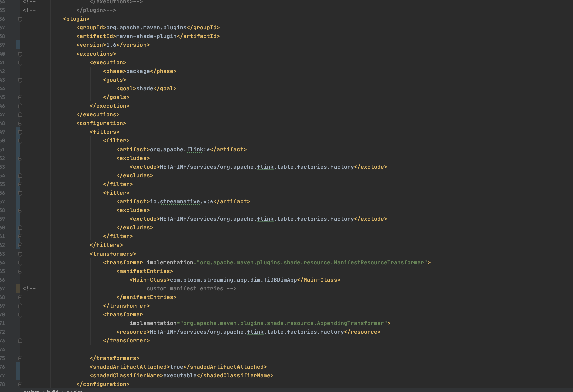
Task: Click the commented </plugin>--> line
Action: 96,10
